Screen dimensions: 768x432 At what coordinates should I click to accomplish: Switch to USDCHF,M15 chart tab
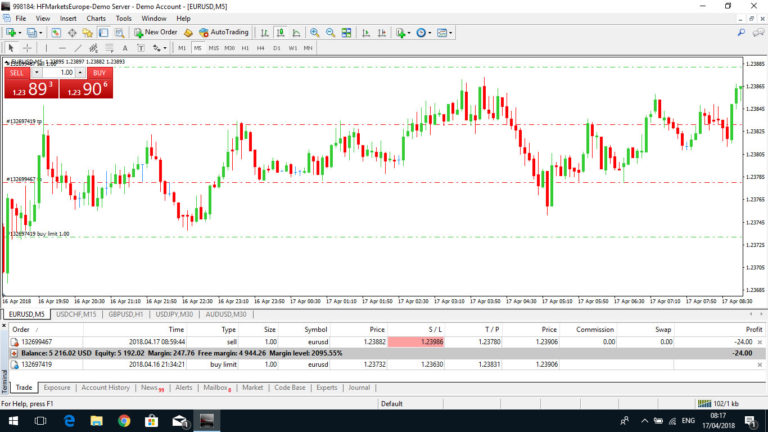pyautogui.click(x=76, y=314)
